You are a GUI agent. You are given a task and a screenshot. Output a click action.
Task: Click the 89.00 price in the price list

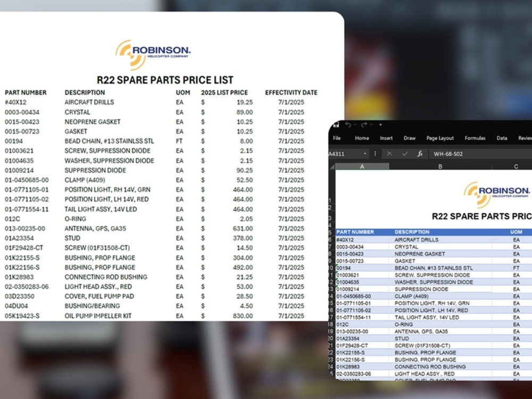coord(244,112)
